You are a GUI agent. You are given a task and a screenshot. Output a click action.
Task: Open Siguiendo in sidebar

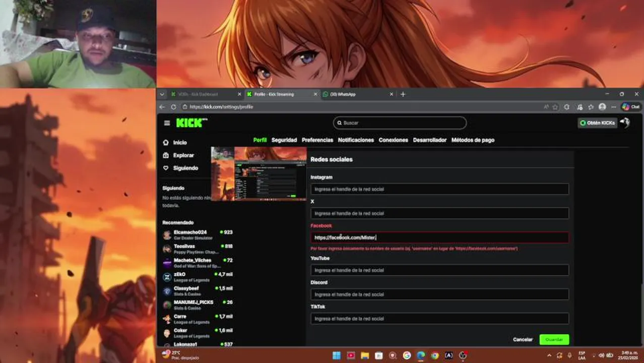180,168
